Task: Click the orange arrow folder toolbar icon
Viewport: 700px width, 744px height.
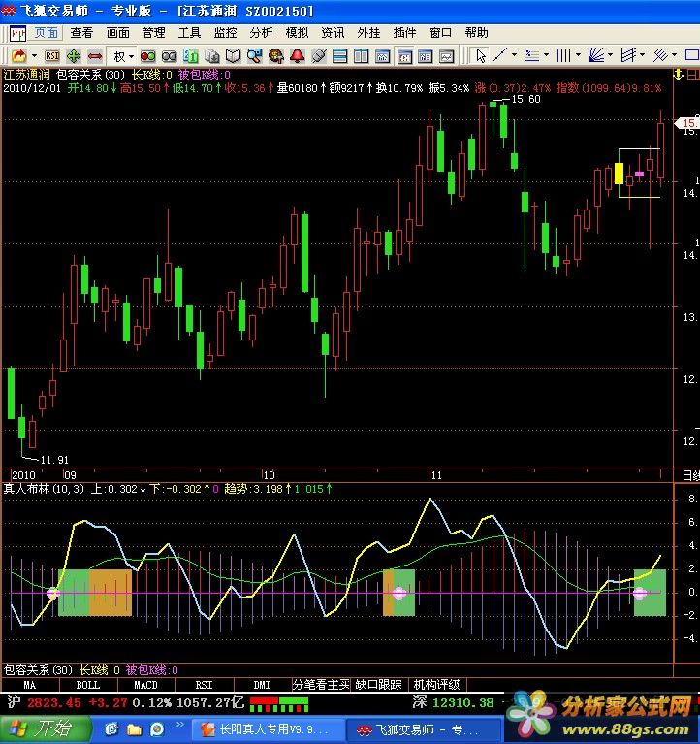Action: pyautogui.click(x=19, y=56)
